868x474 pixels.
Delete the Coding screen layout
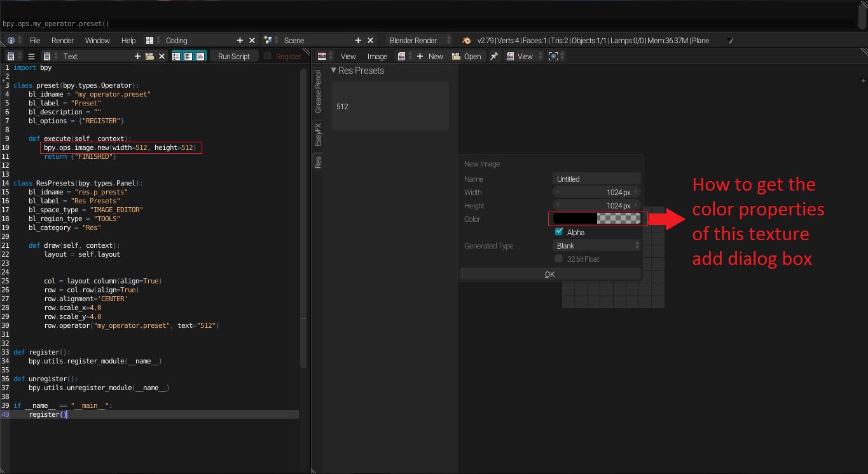tap(252, 40)
